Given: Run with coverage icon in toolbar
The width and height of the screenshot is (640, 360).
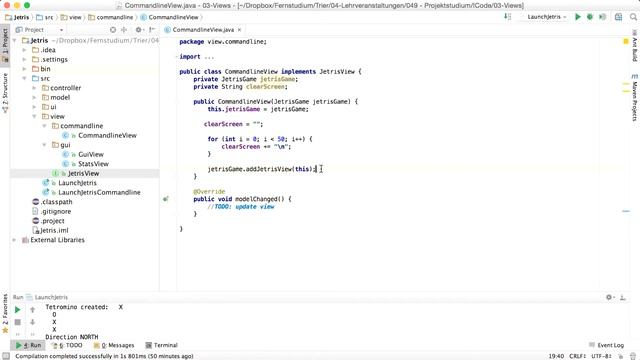Looking at the screenshot, I should click(x=602, y=17).
